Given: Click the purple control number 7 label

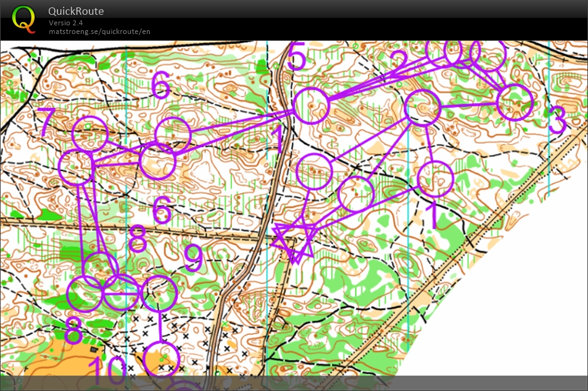Looking at the screenshot, I should (x=47, y=122).
